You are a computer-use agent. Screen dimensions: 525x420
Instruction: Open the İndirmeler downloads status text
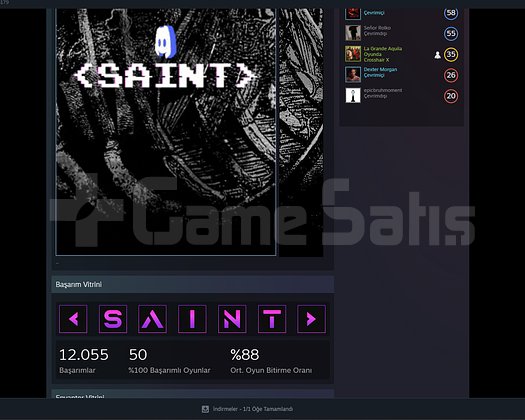point(253,409)
